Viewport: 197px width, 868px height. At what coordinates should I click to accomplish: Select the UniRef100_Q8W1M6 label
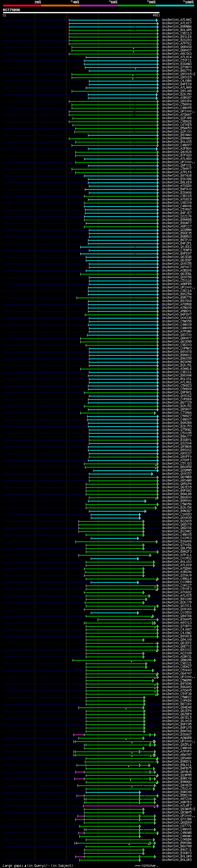pyautogui.click(x=177, y=660)
